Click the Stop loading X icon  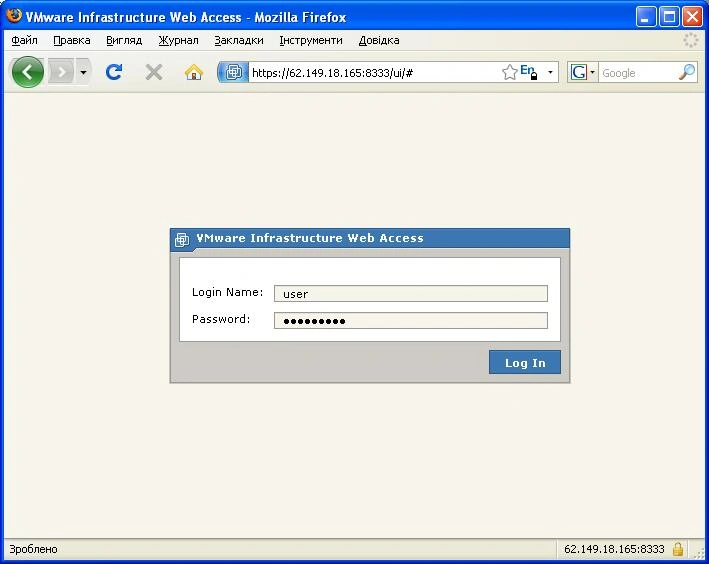pyautogui.click(x=154, y=72)
